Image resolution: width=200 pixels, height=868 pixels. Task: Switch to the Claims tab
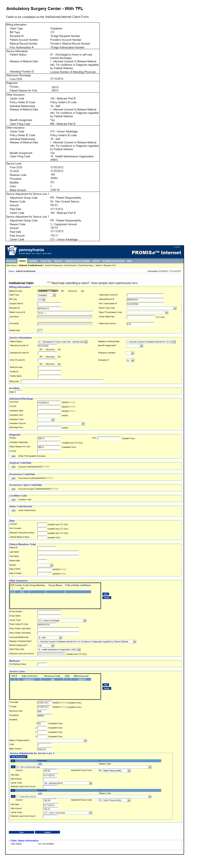(x=22, y=261)
